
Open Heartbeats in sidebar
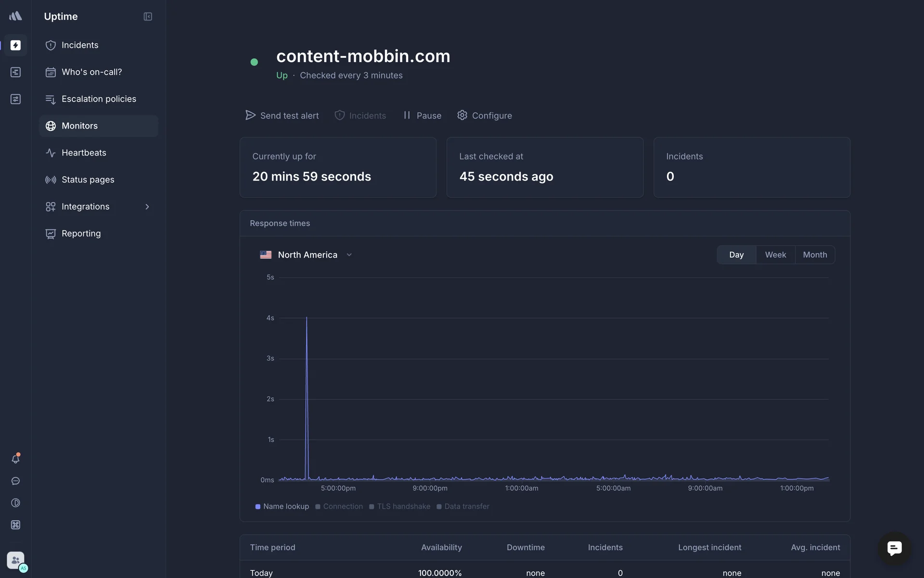pos(84,153)
